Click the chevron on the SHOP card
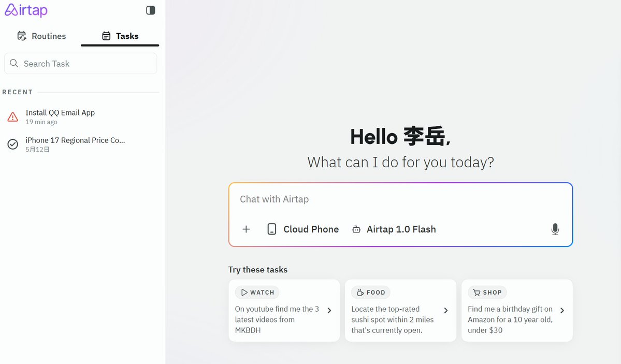The height and width of the screenshot is (364, 621). tap(562, 311)
